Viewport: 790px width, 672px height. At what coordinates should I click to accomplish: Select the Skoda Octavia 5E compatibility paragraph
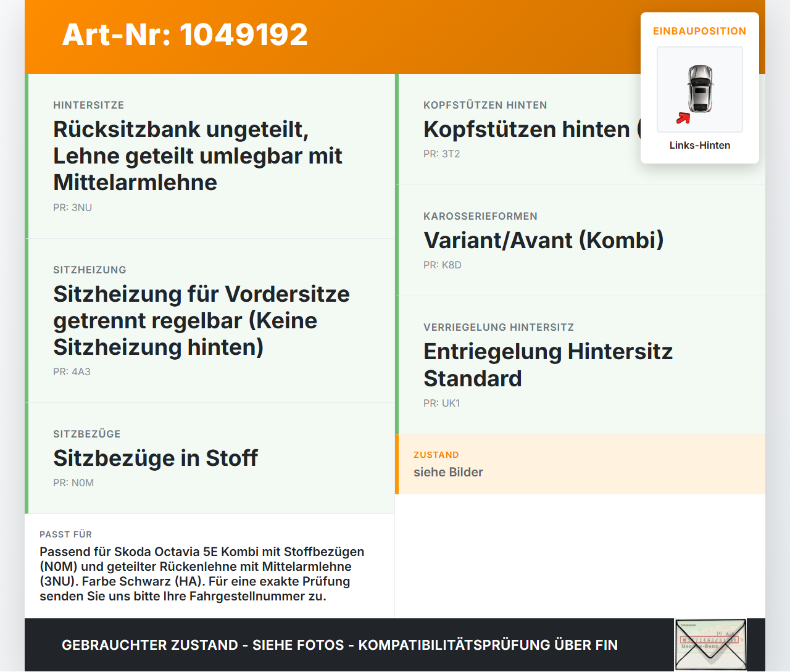click(202, 574)
